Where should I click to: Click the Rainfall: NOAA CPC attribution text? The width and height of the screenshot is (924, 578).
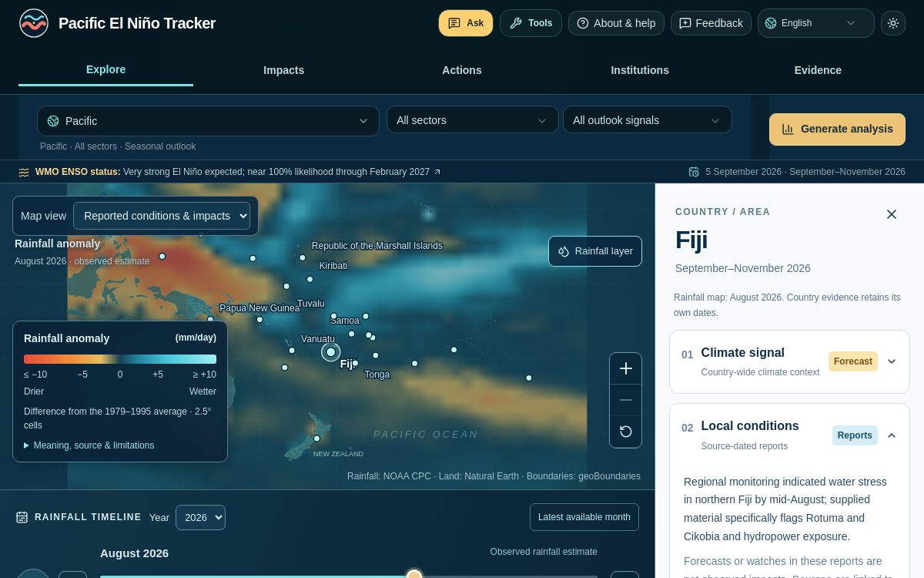[389, 476]
